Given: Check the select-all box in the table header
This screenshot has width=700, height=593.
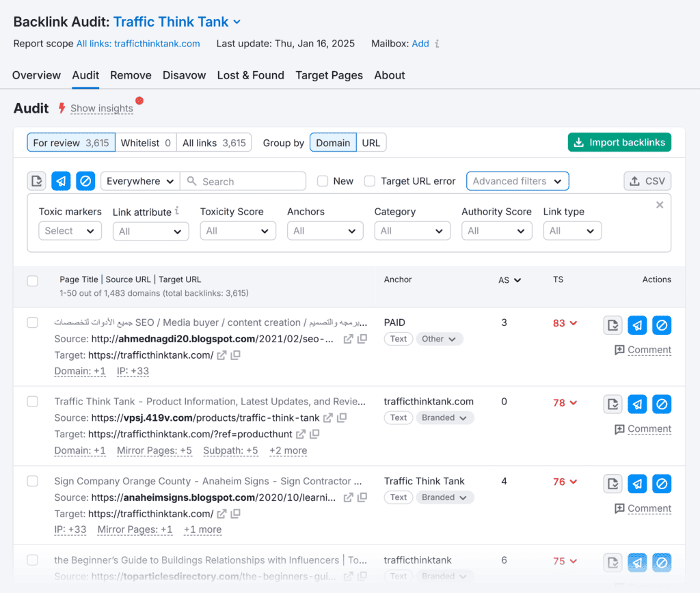Looking at the screenshot, I should click(x=33, y=280).
